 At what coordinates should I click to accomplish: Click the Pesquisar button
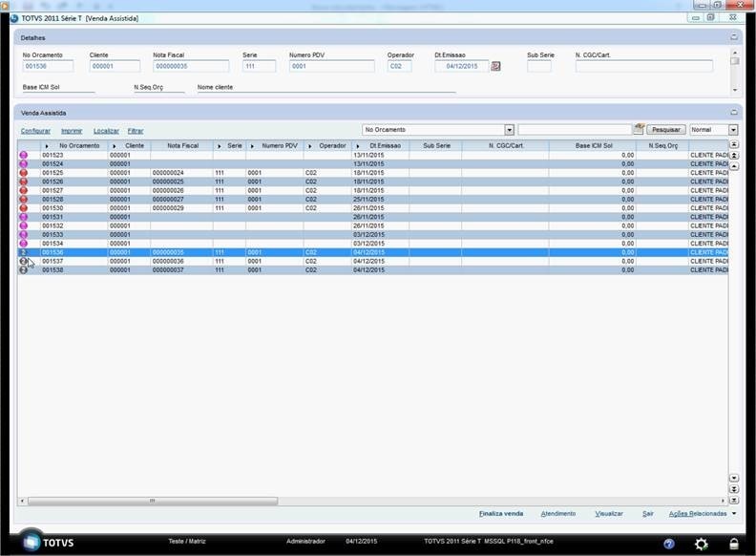(x=666, y=130)
